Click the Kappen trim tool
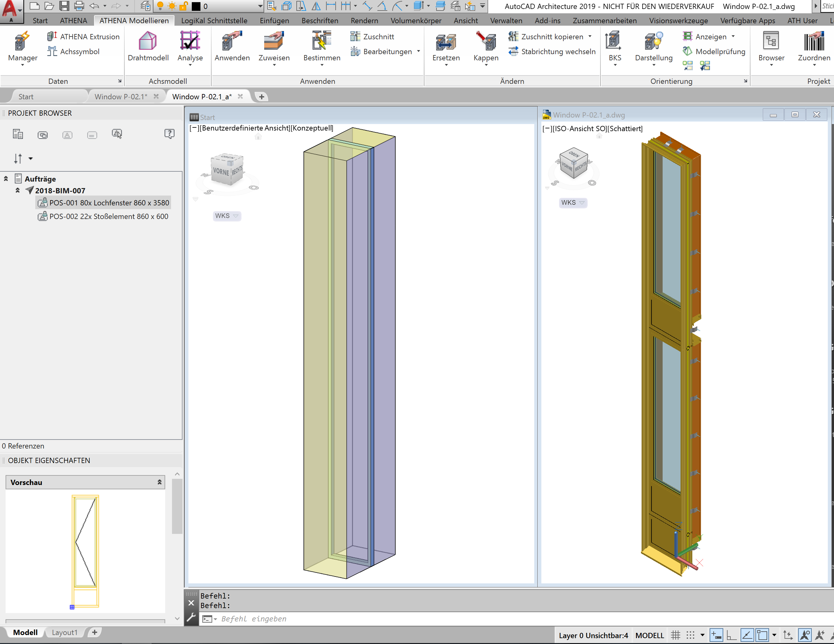 point(485,41)
